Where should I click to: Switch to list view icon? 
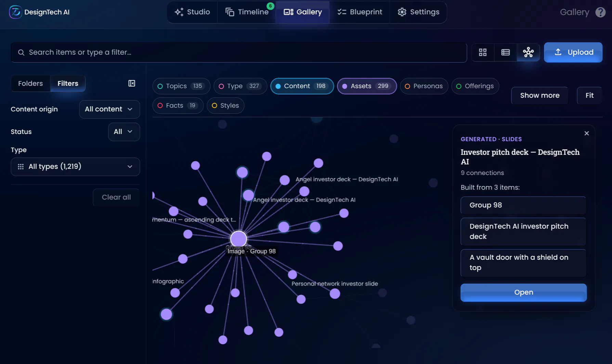pos(505,52)
